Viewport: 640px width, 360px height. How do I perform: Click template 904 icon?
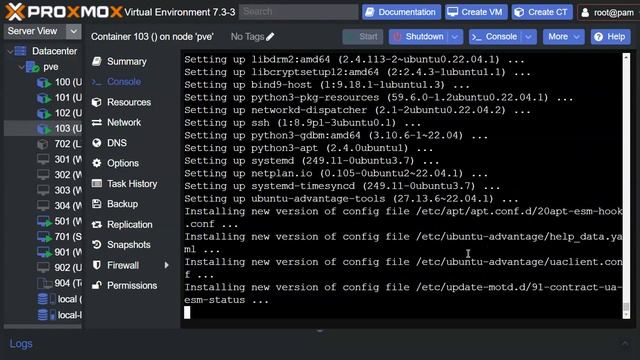[x=44, y=283]
